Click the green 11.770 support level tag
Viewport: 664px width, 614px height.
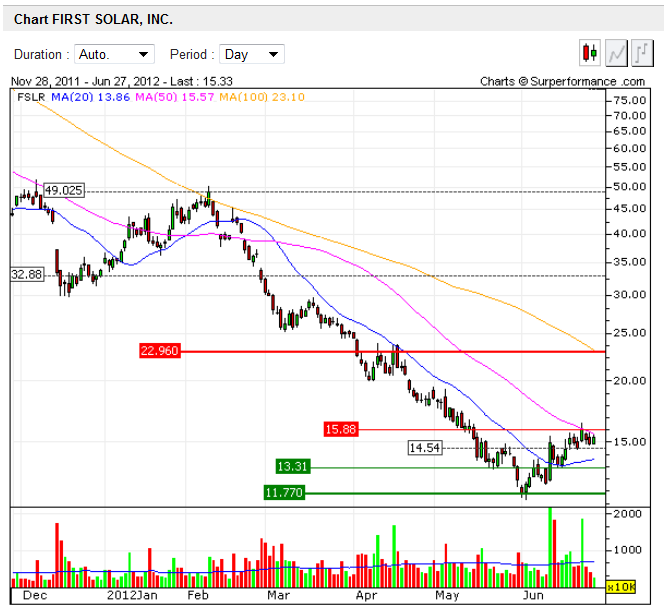pos(283,492)
